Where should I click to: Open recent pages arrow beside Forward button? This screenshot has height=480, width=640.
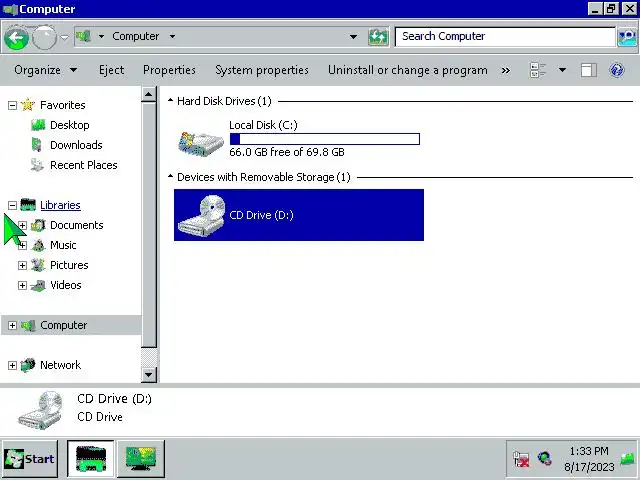[64, 37]
